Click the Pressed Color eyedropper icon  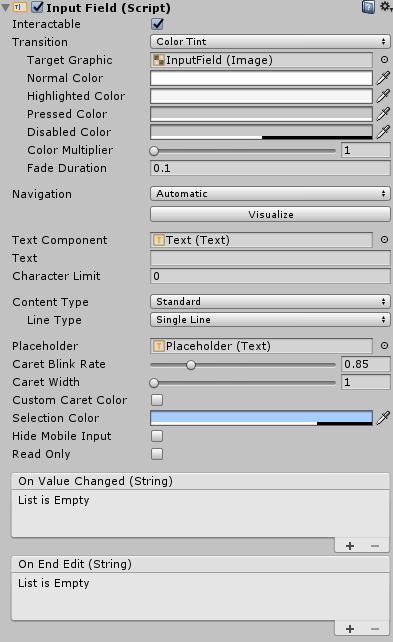(383, 114)
